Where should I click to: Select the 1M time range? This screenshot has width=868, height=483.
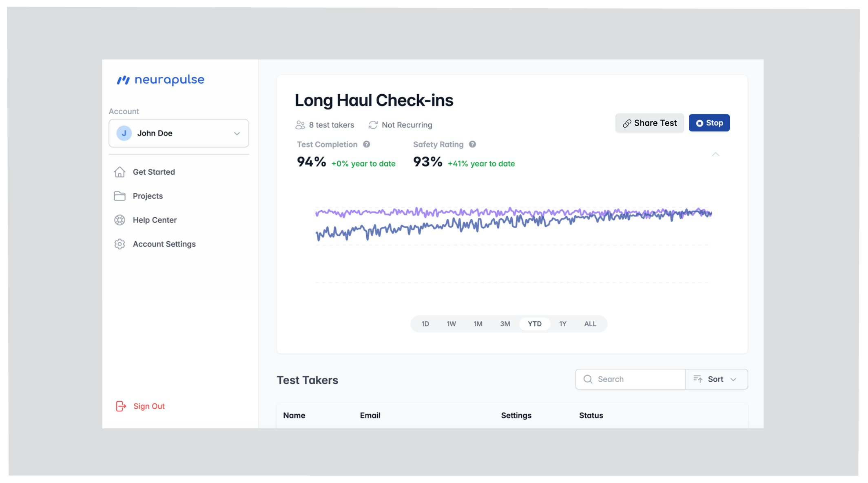click(478, 324)
